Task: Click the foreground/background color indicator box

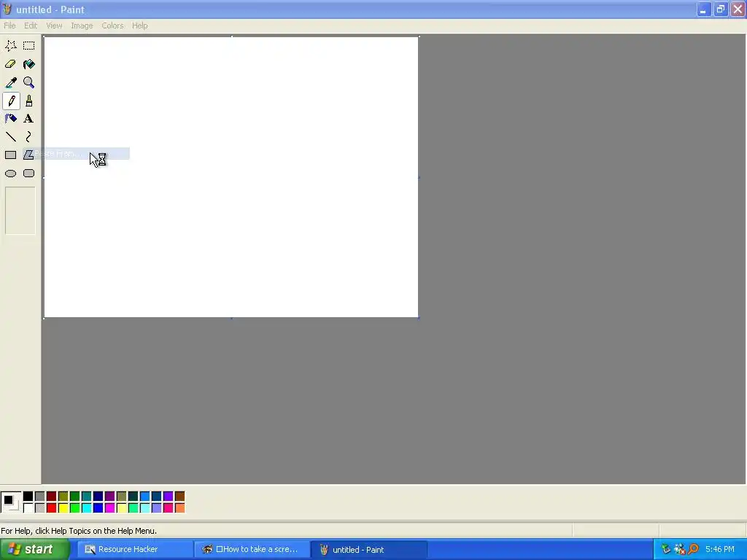Action: pyautogui.click(x=11, y=502)
